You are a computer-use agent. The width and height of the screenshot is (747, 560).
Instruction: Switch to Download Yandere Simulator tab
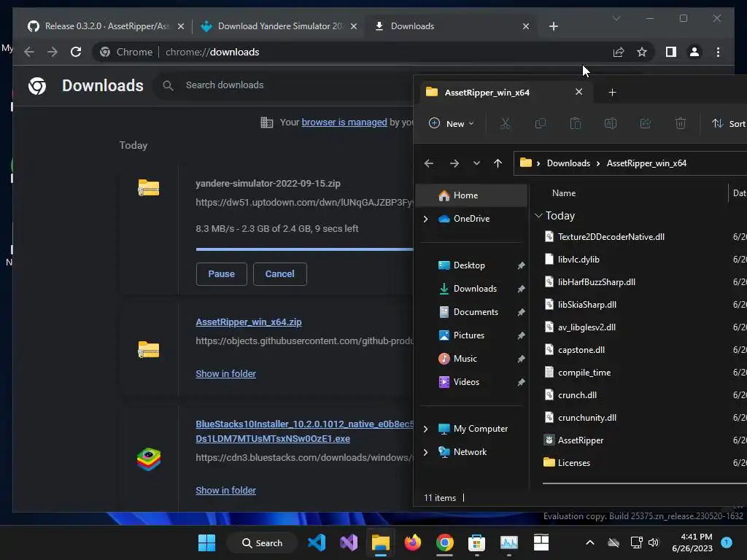pyautogui.click(x=279, y=26)
